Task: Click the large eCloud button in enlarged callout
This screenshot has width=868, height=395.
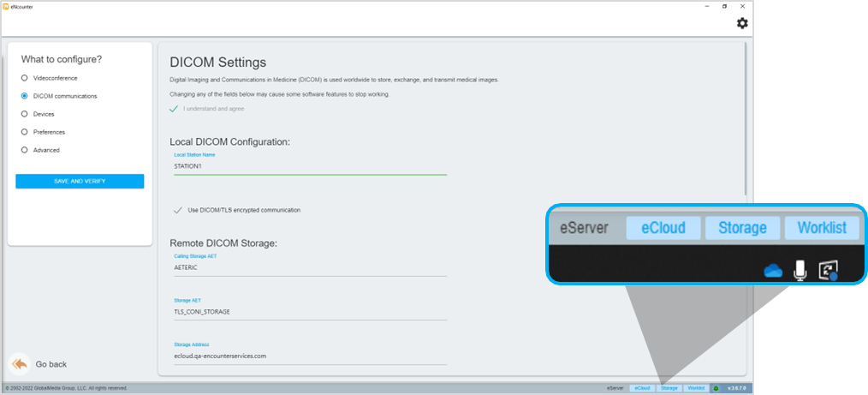Action: click(663, 228)
